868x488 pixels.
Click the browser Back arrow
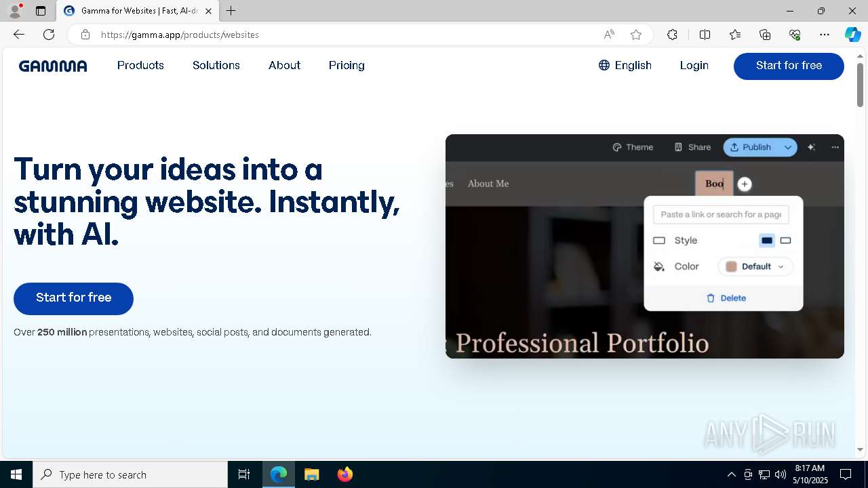(x=19, y=35)
